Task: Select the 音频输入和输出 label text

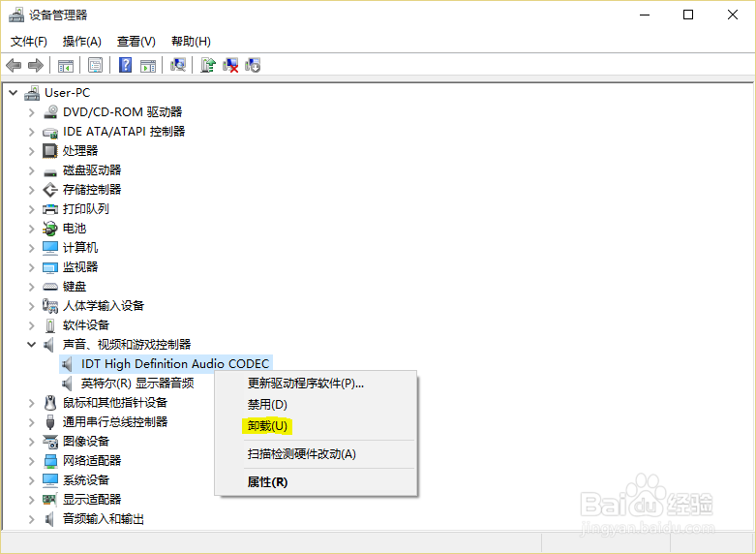Action: [104, 519]
